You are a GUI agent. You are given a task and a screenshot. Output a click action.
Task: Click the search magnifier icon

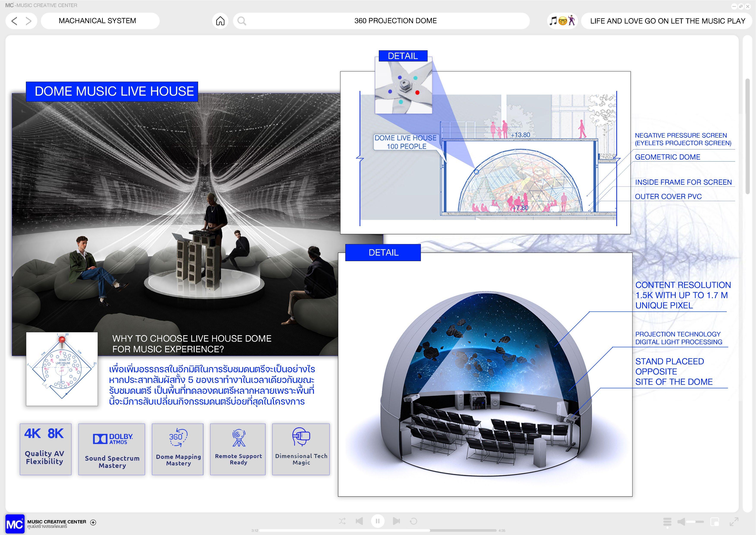click(242, 21)
